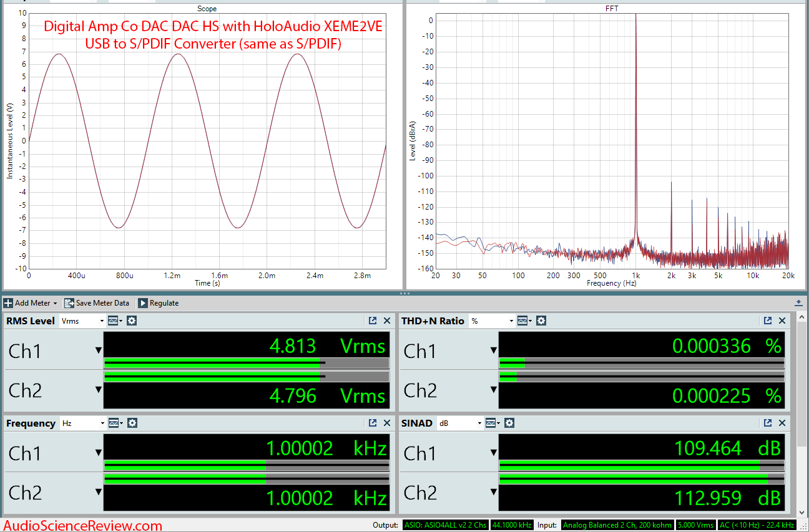809x532 pixels.
Task: Click inside the Scope waveform plot
Action: (x=207, y=140)
